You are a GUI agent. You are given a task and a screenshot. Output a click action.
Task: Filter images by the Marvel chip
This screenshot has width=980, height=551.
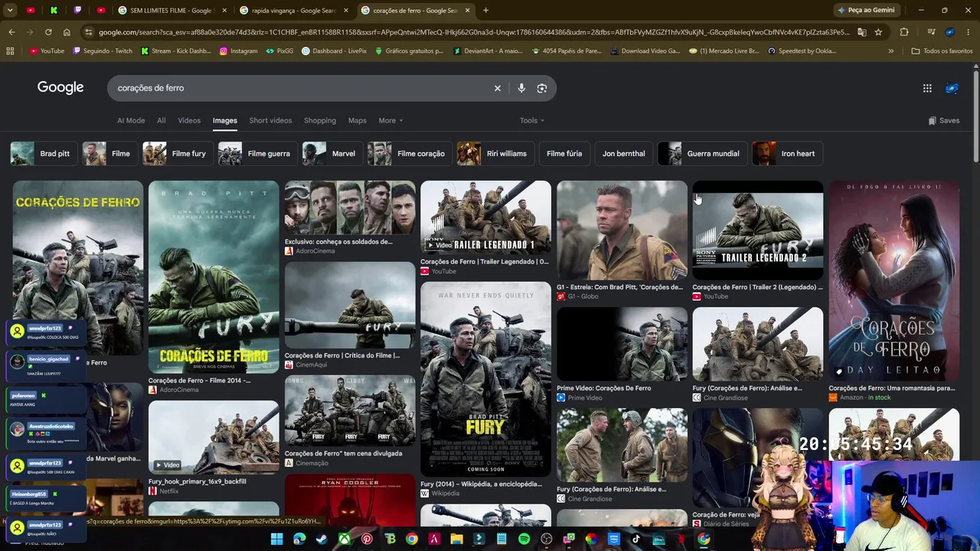coord(332,154)
